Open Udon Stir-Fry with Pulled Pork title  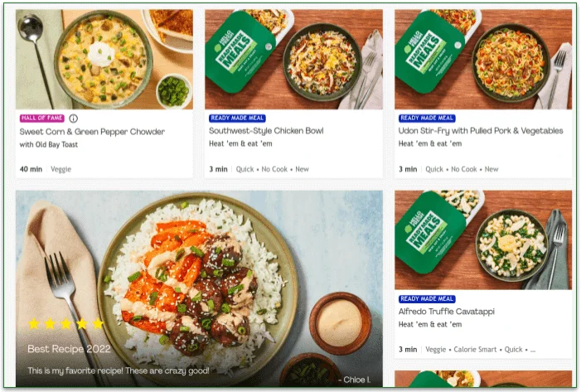point(481,131)
